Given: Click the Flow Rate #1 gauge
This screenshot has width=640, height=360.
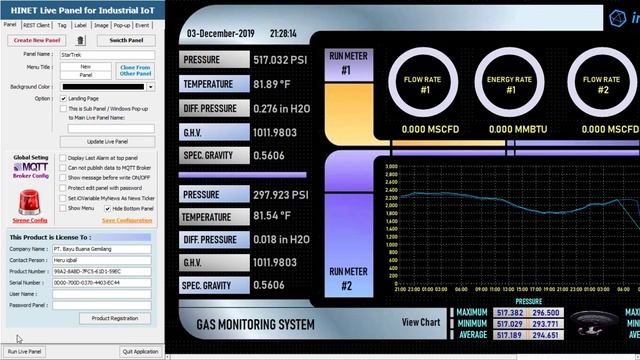Looking at the screenshot, I should click(x=423, y=83).
